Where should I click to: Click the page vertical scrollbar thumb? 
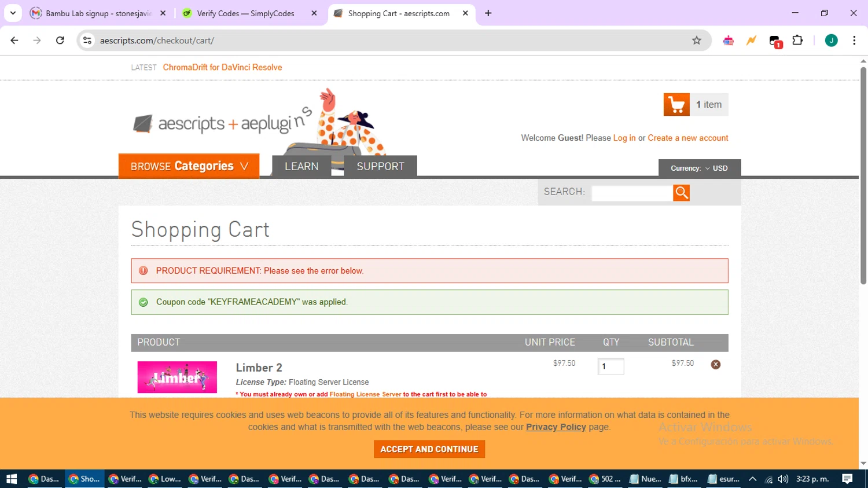point(863,175)
